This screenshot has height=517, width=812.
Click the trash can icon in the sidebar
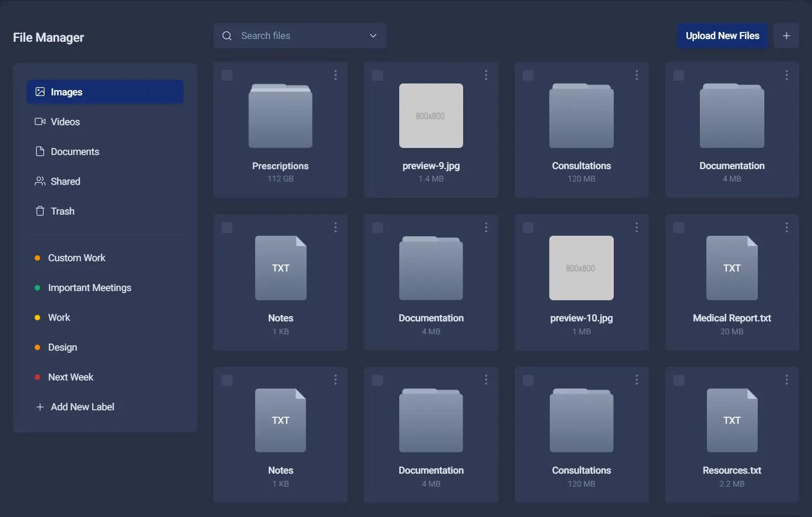point(40,211)
